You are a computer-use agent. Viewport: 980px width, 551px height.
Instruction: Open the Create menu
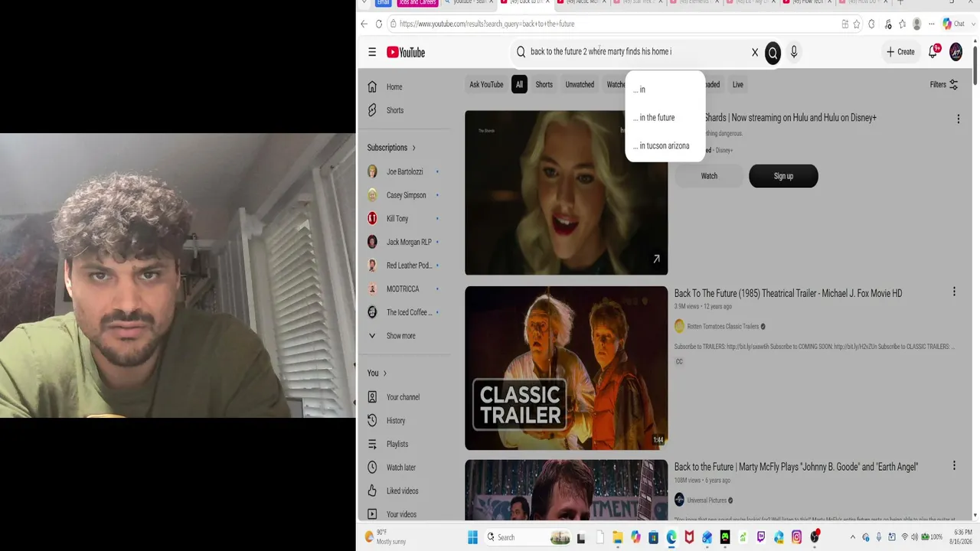(x=900, y=52)
